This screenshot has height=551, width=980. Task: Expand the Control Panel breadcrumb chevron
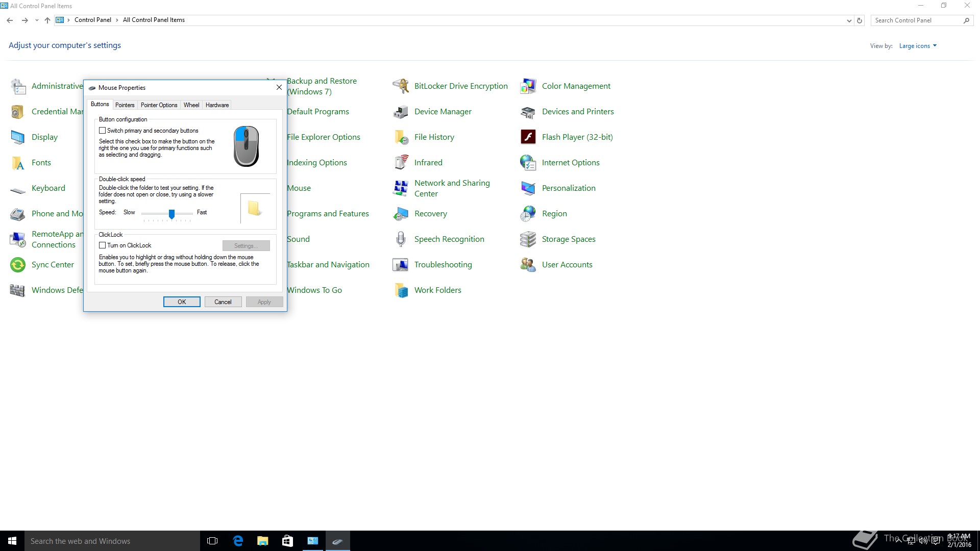(117, 20)
